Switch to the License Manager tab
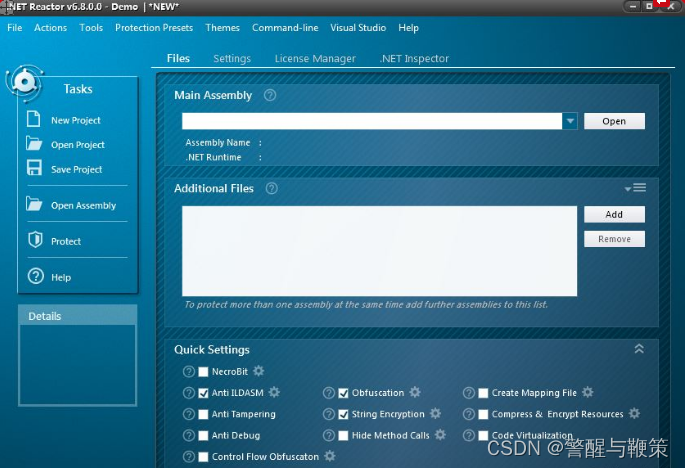685x468 pixels. 315,58
